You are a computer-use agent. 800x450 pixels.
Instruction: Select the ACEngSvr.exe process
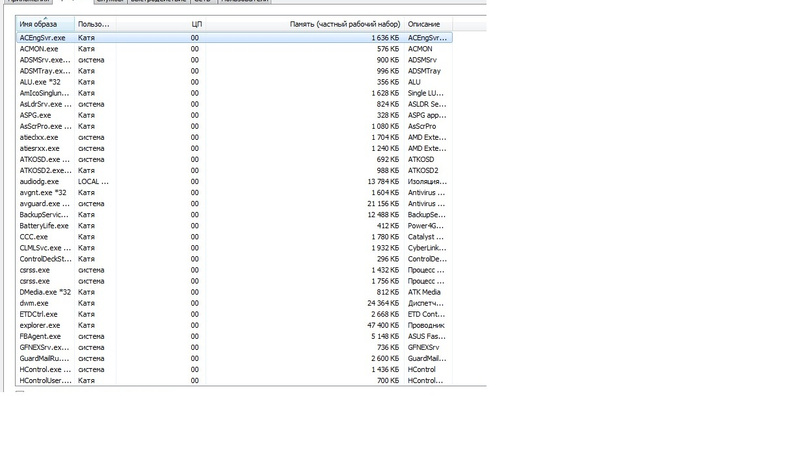click(234, 38)
